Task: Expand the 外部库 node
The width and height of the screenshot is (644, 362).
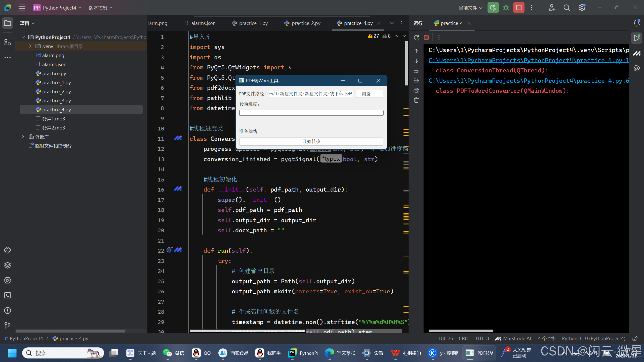Action: 23,137
